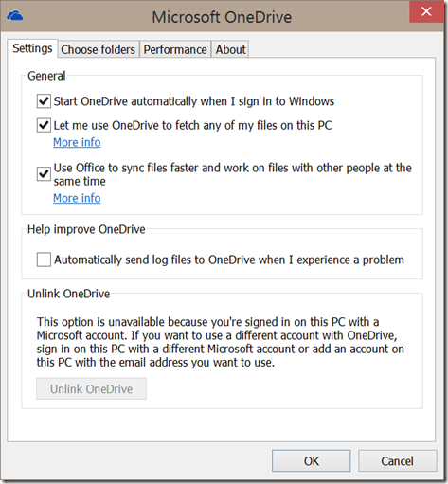Enable automatically send log files checkbox
Image resolution: width=448 pixels, height=484 pixels.
tap(44, 260)
